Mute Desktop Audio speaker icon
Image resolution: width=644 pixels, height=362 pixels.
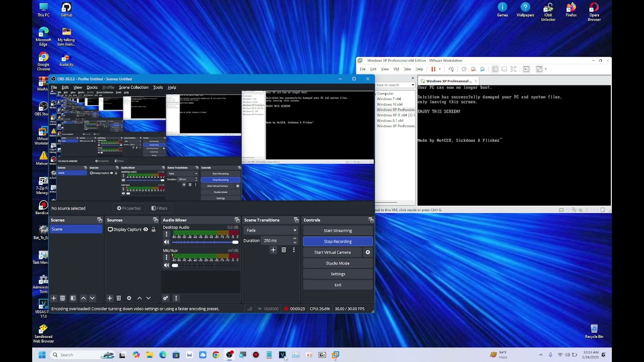pos(167,242)
